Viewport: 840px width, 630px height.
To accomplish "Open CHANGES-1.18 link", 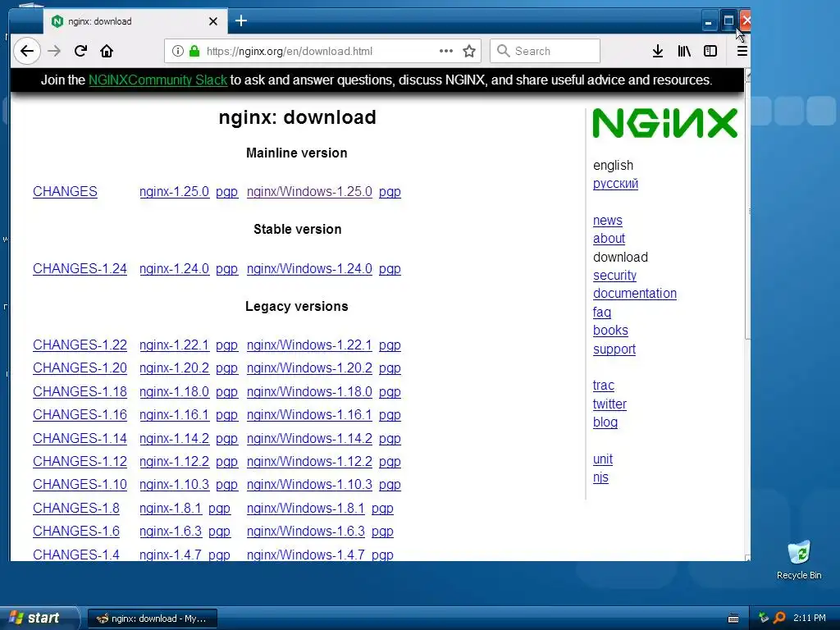I will (x=80, y=391).
